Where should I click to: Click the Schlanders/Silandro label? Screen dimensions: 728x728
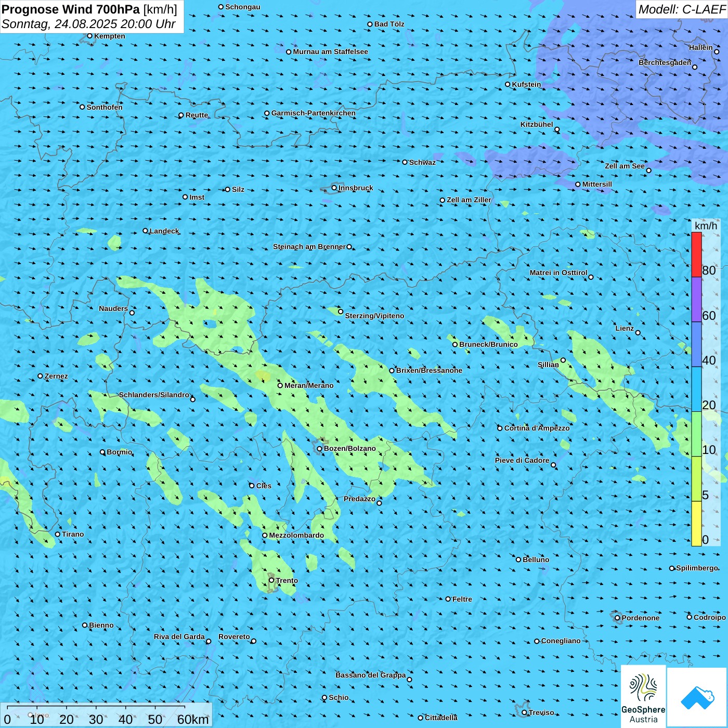[154, 395]
